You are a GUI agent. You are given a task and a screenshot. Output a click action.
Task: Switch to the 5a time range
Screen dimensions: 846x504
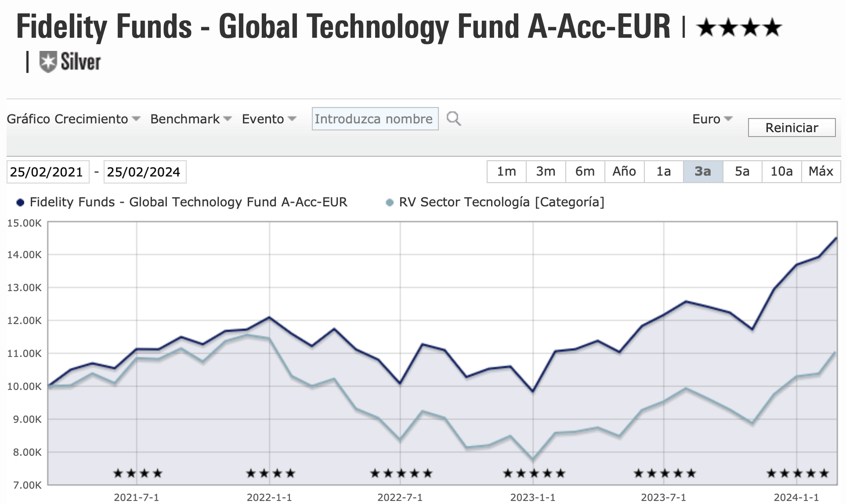click(x=742, y=171)
